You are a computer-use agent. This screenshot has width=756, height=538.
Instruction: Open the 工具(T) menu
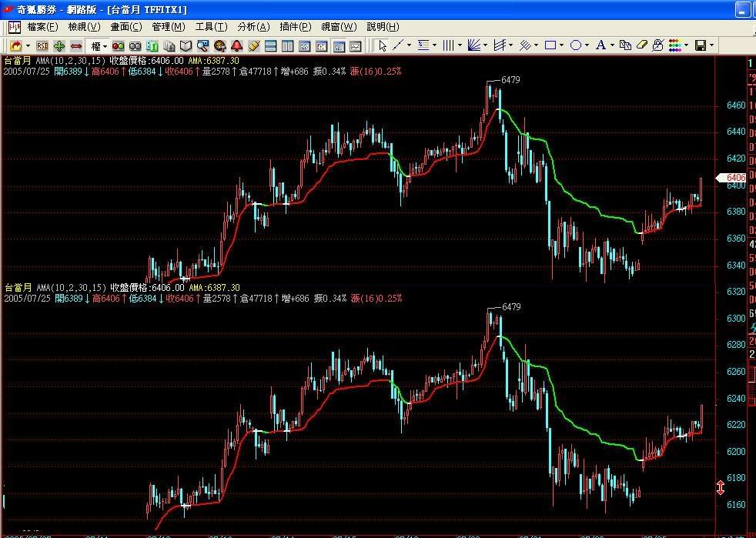click(211, 27)
